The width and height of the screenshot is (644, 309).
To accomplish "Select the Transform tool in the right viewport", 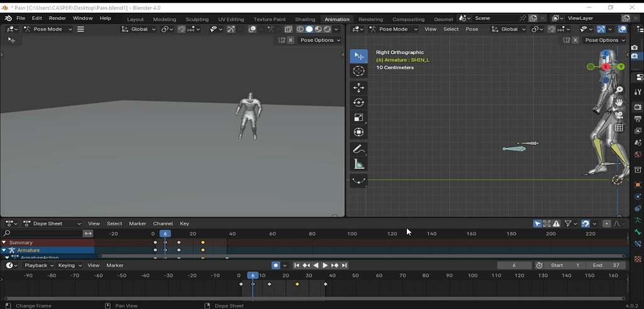I will click(x=358, y=132).
